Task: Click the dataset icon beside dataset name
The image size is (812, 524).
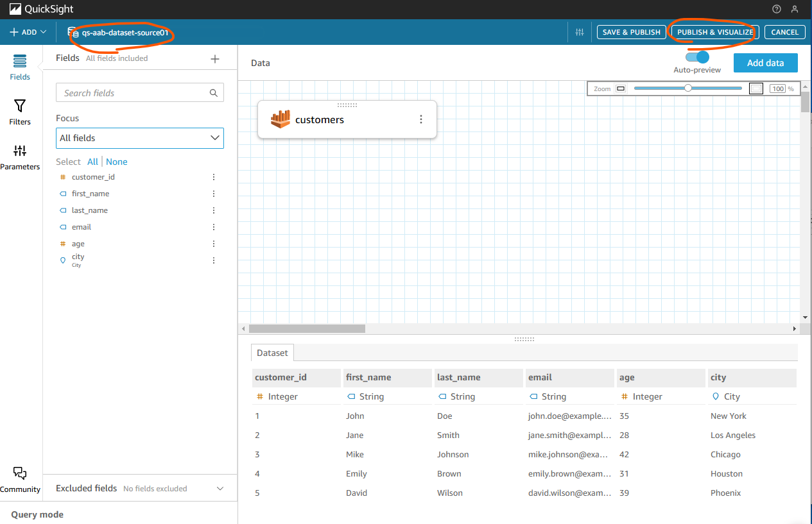Action: click(x=73, y=32)
